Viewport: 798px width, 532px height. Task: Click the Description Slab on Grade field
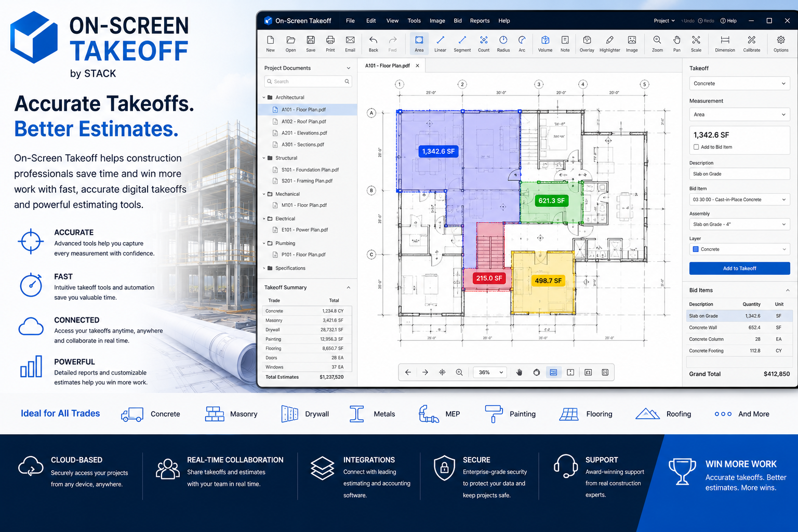click(739, 174)
